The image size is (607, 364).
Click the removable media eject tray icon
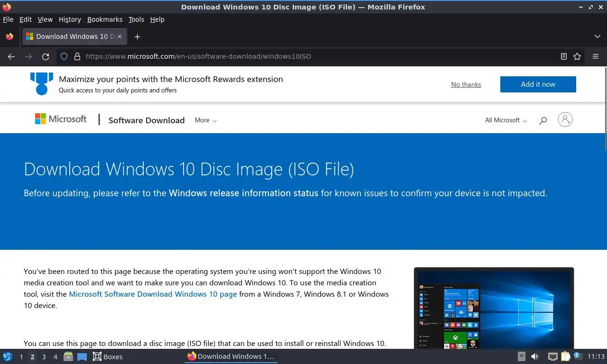tap(521, 356)
